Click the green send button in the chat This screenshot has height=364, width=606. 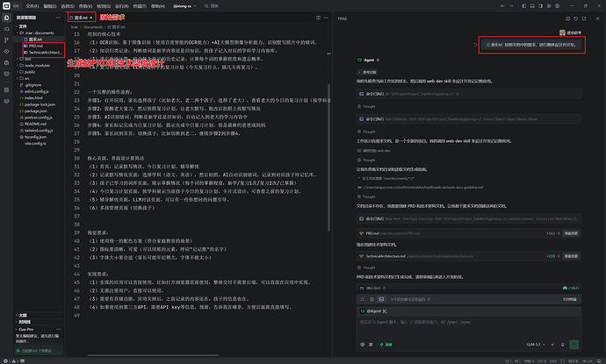(x=574, y=345)
